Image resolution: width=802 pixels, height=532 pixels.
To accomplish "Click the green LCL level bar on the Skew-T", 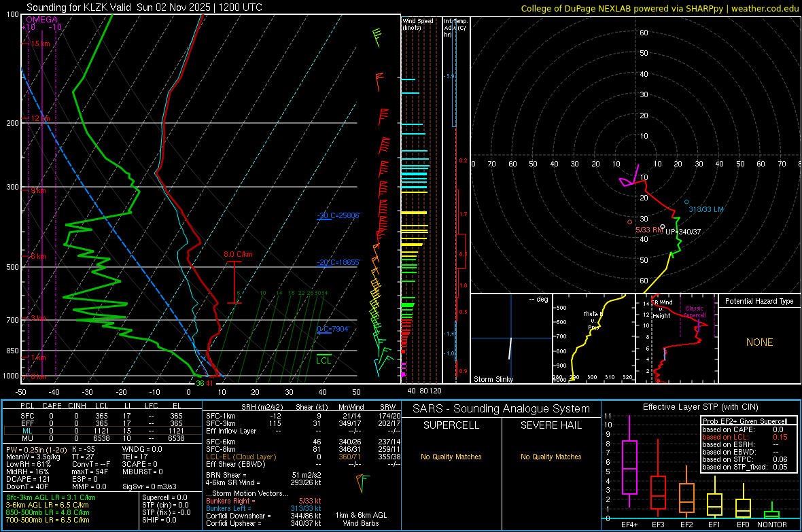I will 324,355.
